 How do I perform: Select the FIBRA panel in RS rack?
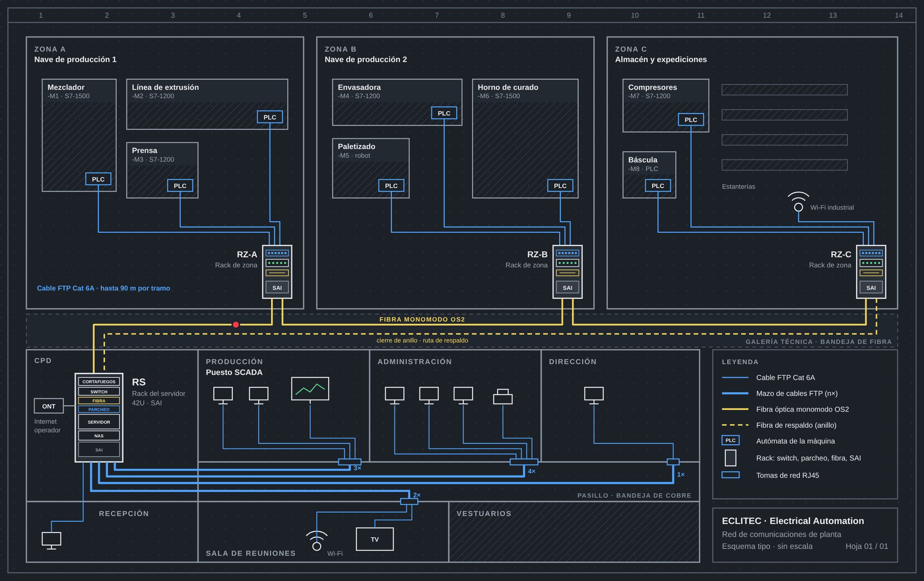tap(99, 401)
